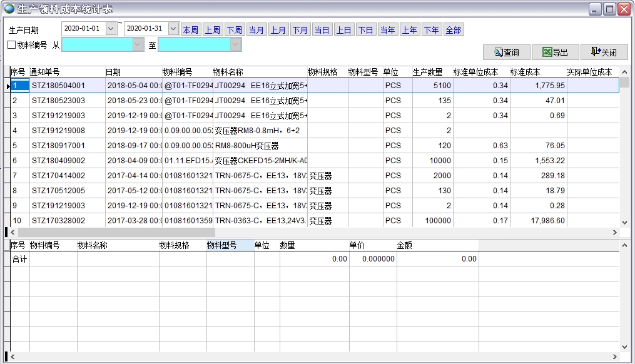
Task: Expand the 从 material number combo box
Action: pos(138,45)
